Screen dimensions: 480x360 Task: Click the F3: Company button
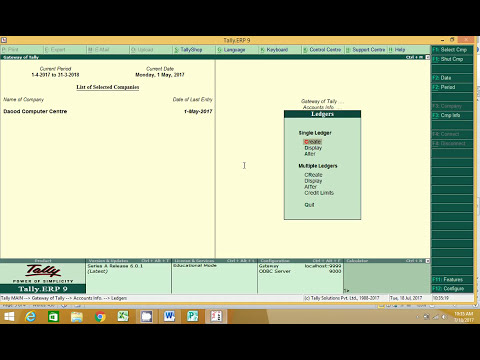click(x=452, y=106)
